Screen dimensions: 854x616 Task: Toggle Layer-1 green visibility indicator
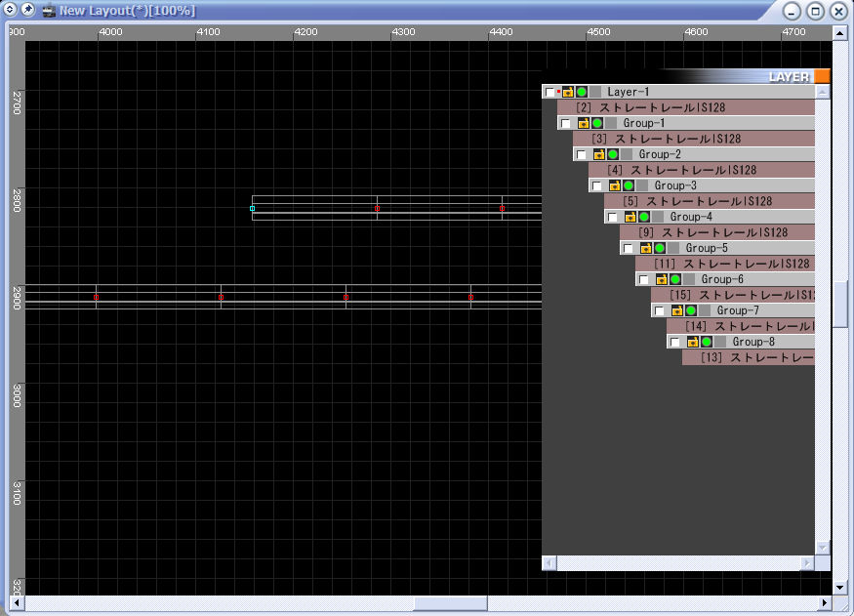tap(582, 92)
